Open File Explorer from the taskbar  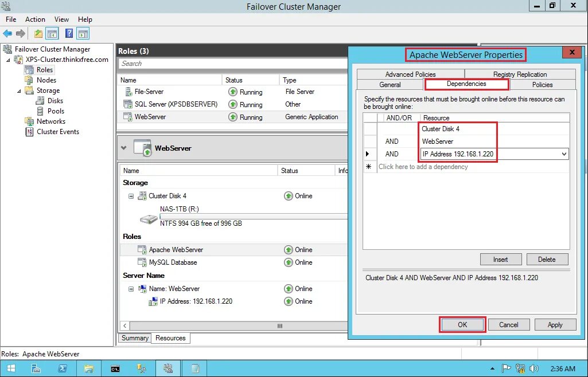point(88,368)
